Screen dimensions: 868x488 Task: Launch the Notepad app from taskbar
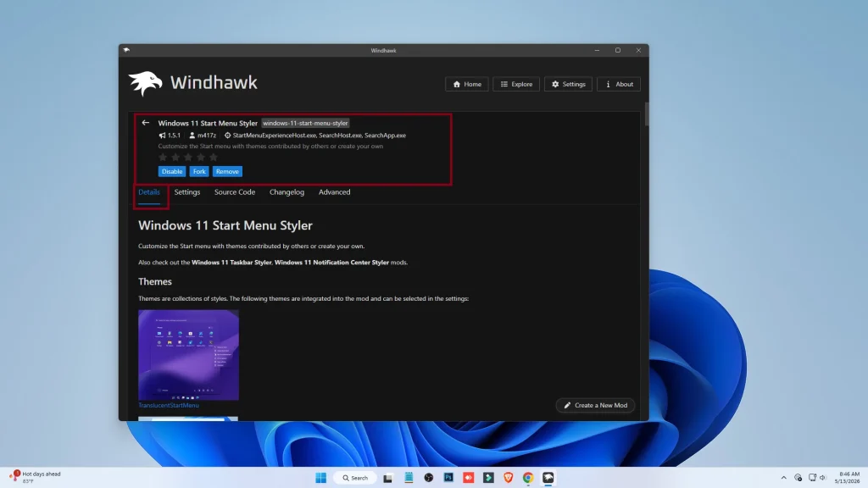409,478
